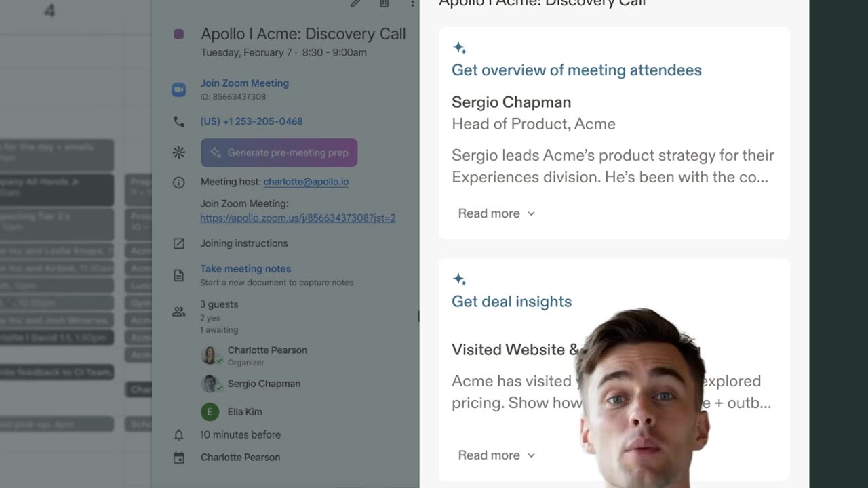
Task: Click the purple event color square
Action: coord(178,34)
